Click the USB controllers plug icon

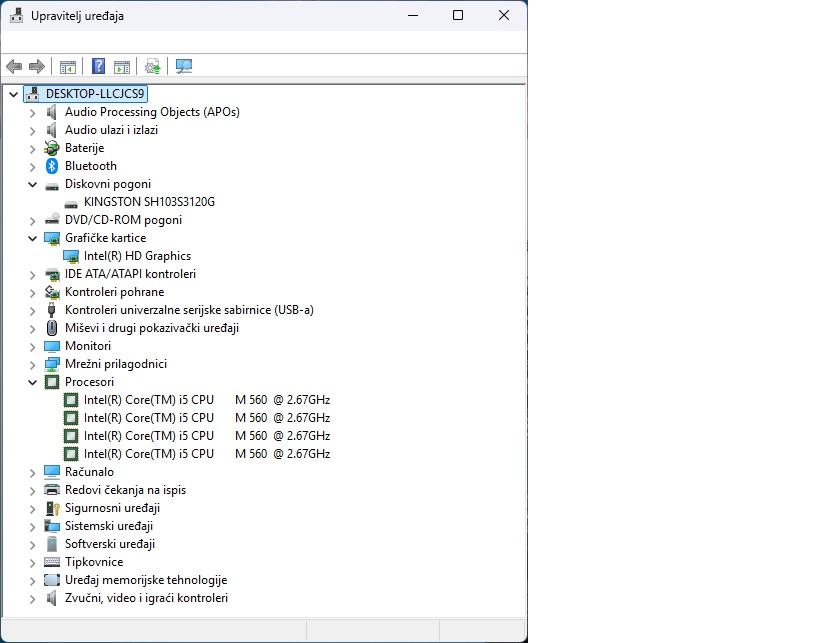pos(51,310)
